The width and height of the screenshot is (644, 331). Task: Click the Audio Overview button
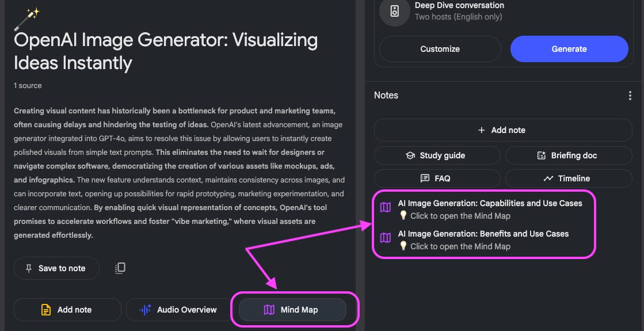click(179, 310)
